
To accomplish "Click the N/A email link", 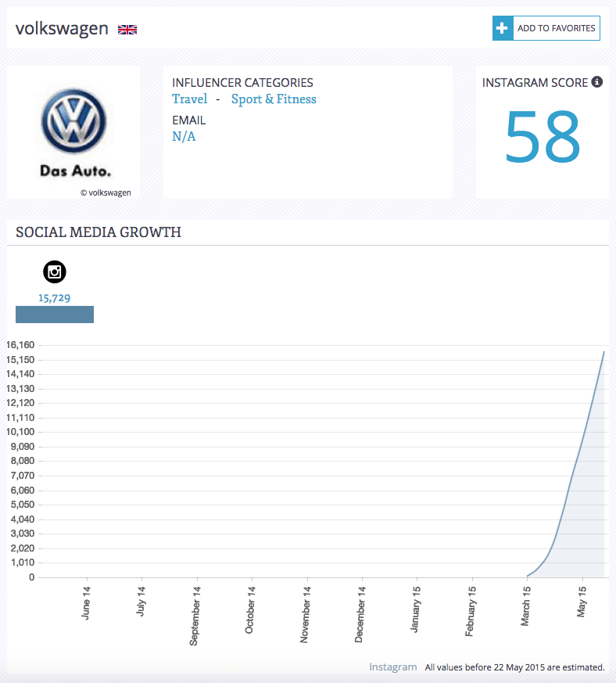I will click(184, 137).
